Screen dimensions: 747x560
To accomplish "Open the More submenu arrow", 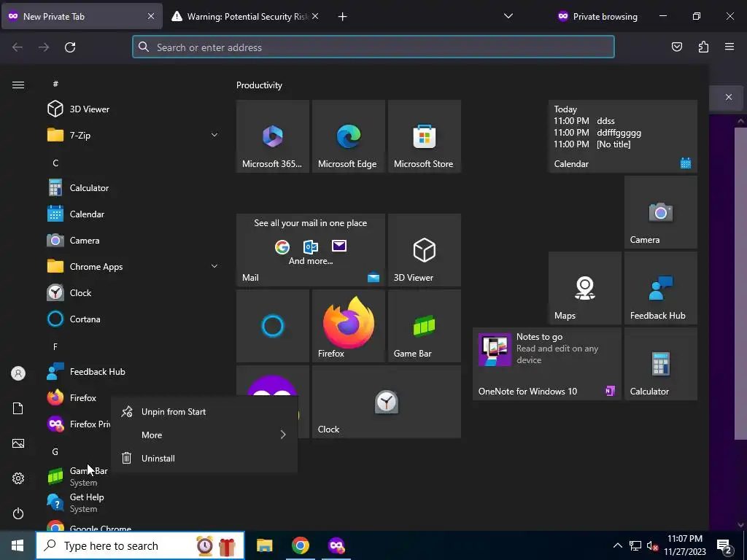I will [x=283, y=435].
